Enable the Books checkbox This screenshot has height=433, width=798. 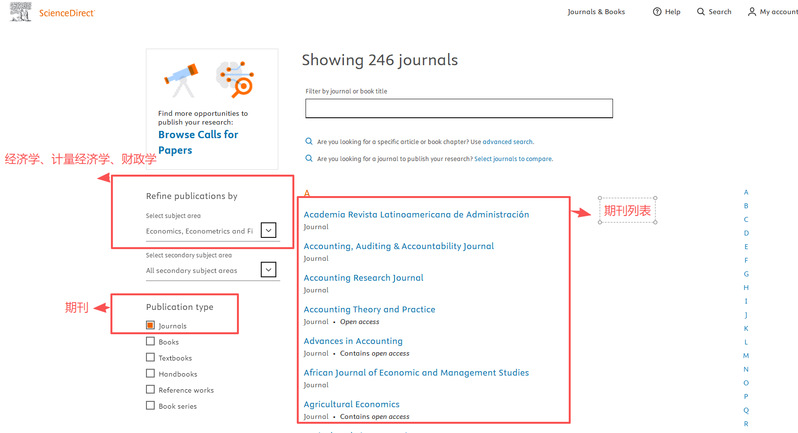click(x=150, y=342)
